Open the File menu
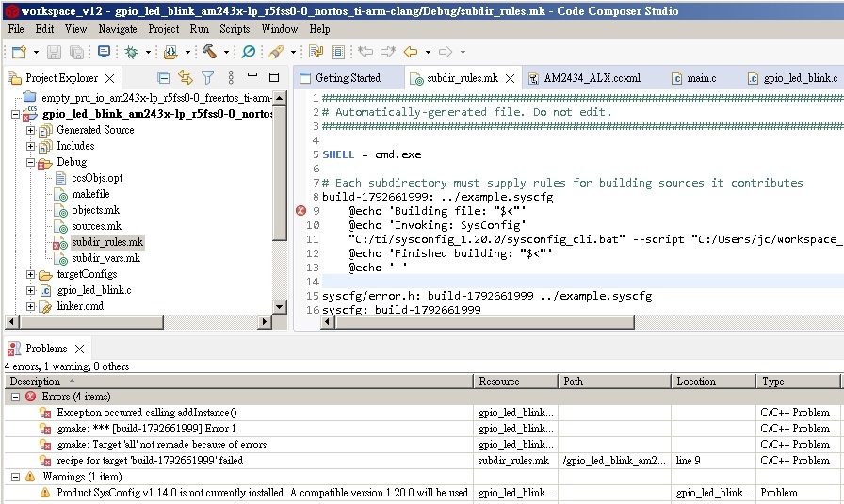Screen dimensions: 844x504 pyautogui.click(x=16, y=29)
